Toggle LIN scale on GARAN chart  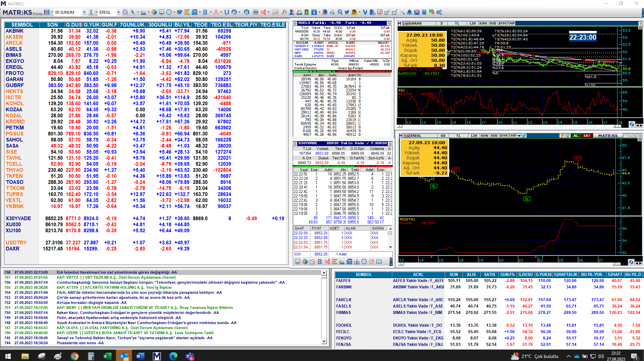(473, 24)
